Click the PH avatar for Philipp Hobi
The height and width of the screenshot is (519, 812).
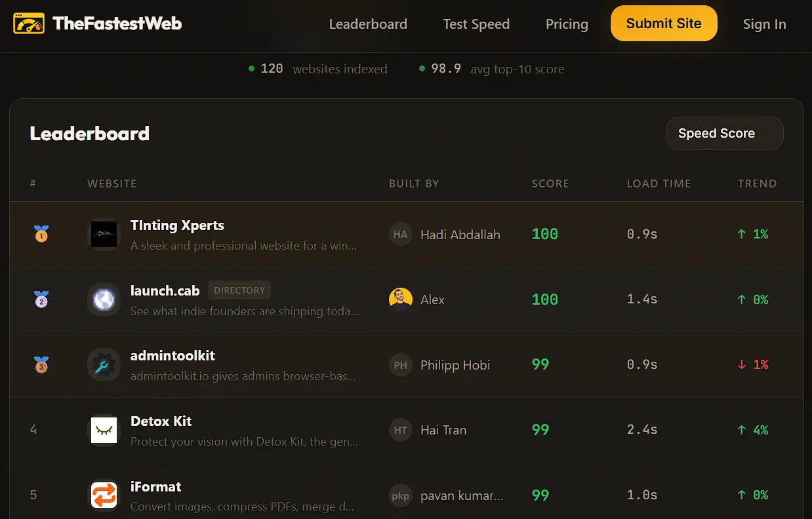click(x=401, y=364)
